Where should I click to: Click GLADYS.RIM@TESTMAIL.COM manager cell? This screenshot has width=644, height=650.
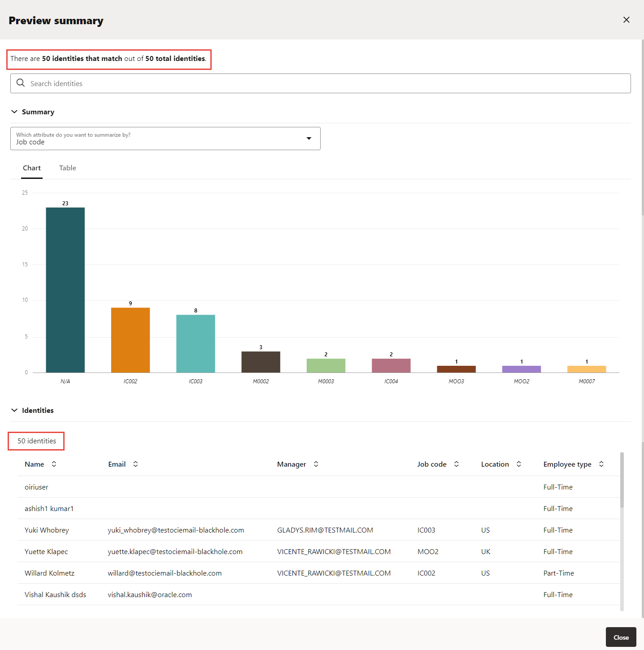325,530
